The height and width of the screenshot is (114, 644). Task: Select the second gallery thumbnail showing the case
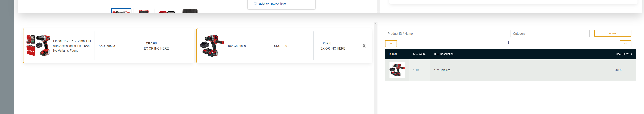[144, 11]
